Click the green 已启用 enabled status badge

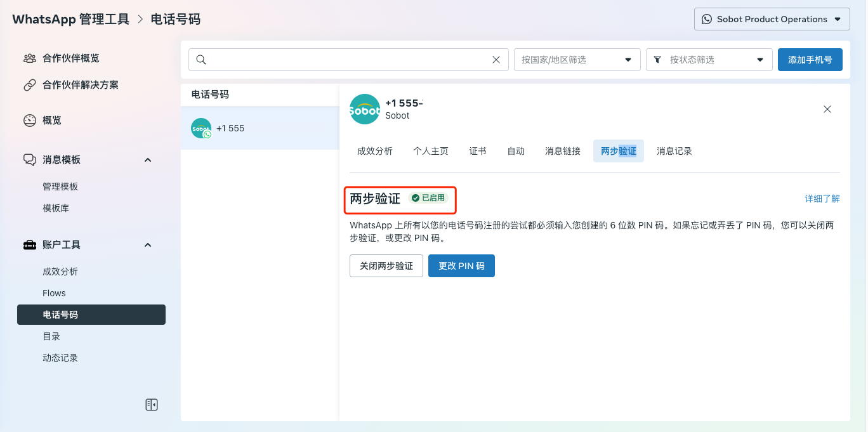click(x=428, y=198)
